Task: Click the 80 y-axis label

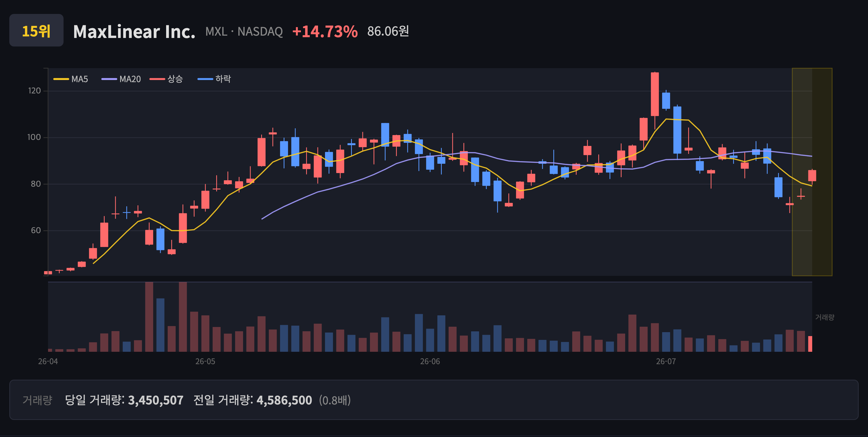Action: [36, 184]
